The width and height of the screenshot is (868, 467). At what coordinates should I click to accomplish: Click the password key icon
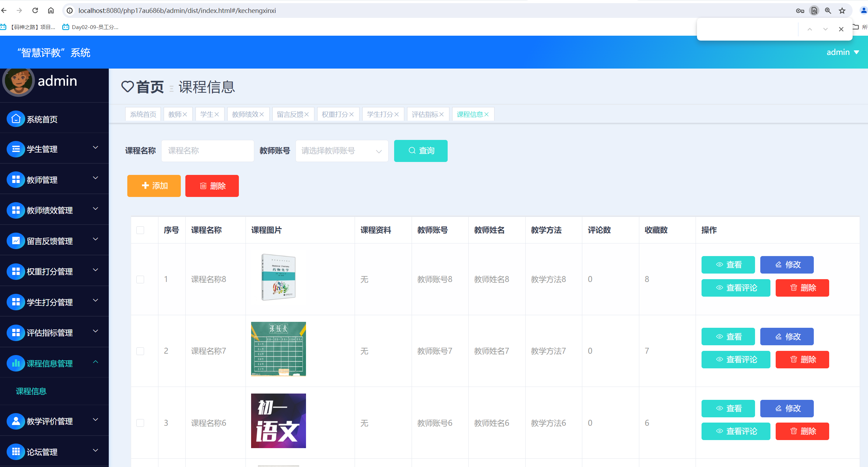[800, 11]
